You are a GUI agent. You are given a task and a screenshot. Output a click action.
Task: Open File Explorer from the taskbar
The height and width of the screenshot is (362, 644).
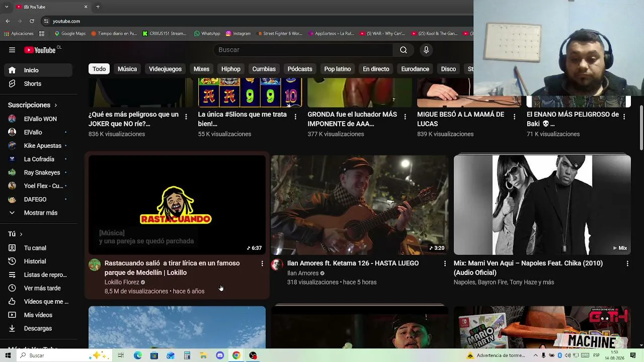point(203,355)
